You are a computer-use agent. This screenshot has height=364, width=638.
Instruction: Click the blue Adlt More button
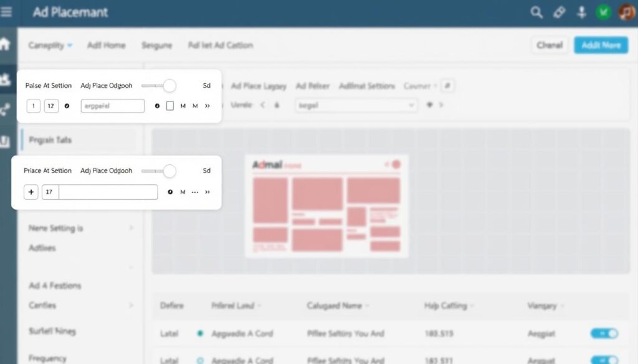tap(600, 45)
